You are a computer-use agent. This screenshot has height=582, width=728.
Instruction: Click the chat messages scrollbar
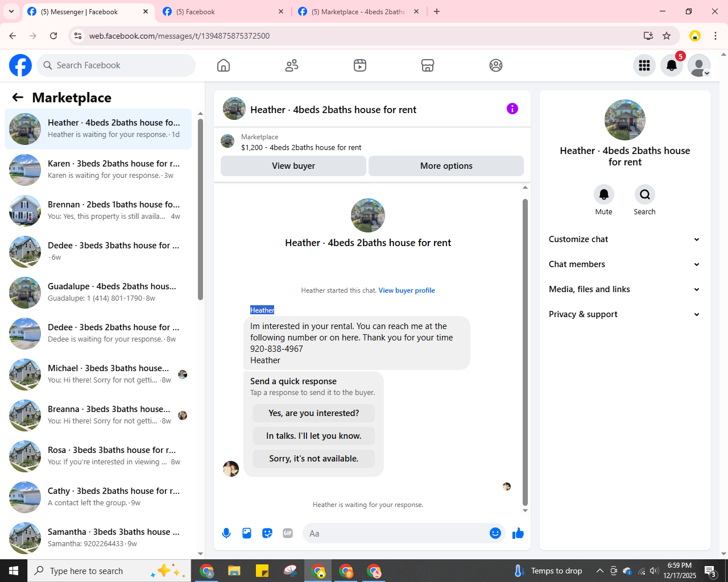[525, 352]
